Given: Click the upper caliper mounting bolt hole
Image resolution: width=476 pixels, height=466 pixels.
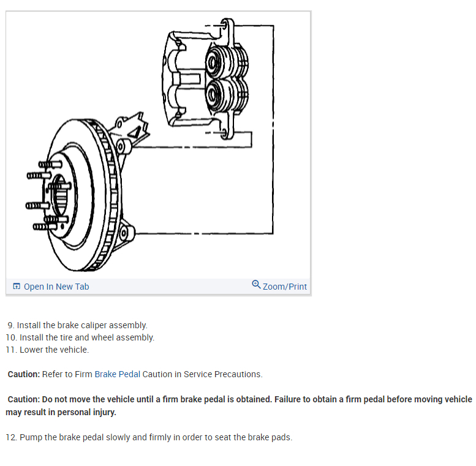Looking at the screenshot, I should point(224,25).
